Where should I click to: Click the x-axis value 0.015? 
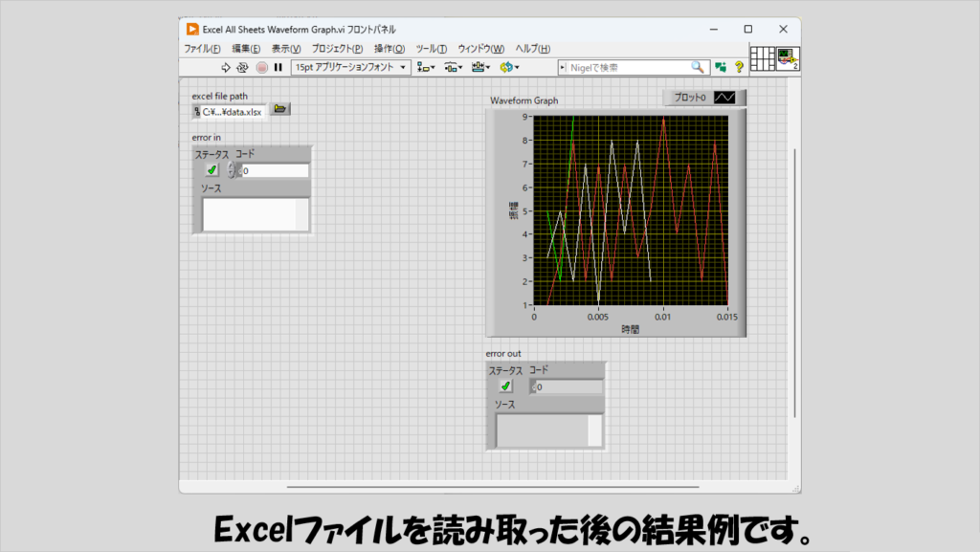pos(727,317)
